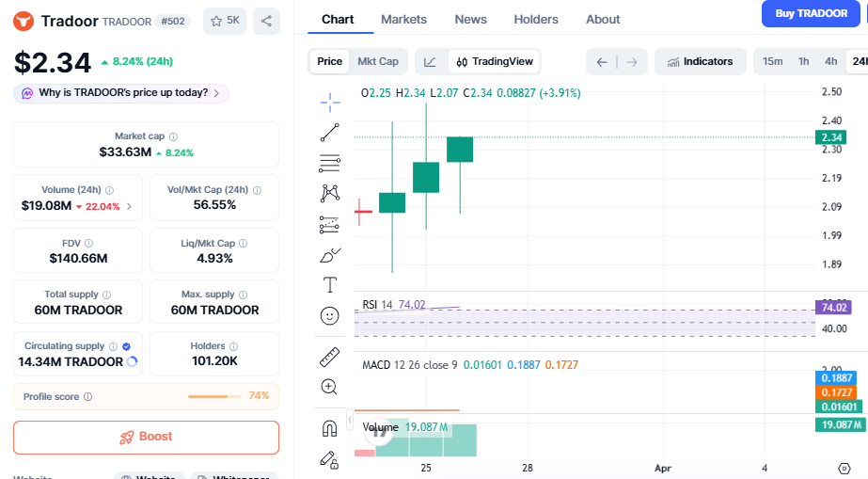
Task: Toggle lock all drawing tools
Action: click(x=329, y=460)
